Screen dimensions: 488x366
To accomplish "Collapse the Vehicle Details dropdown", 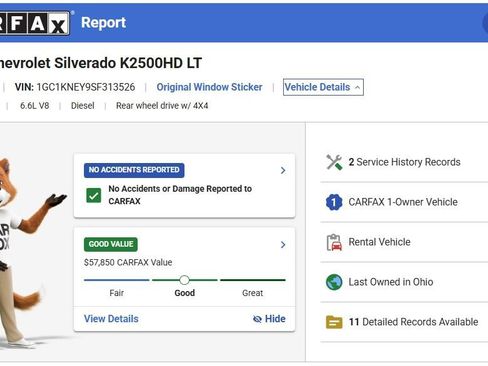I will click(x=323, y=87).
